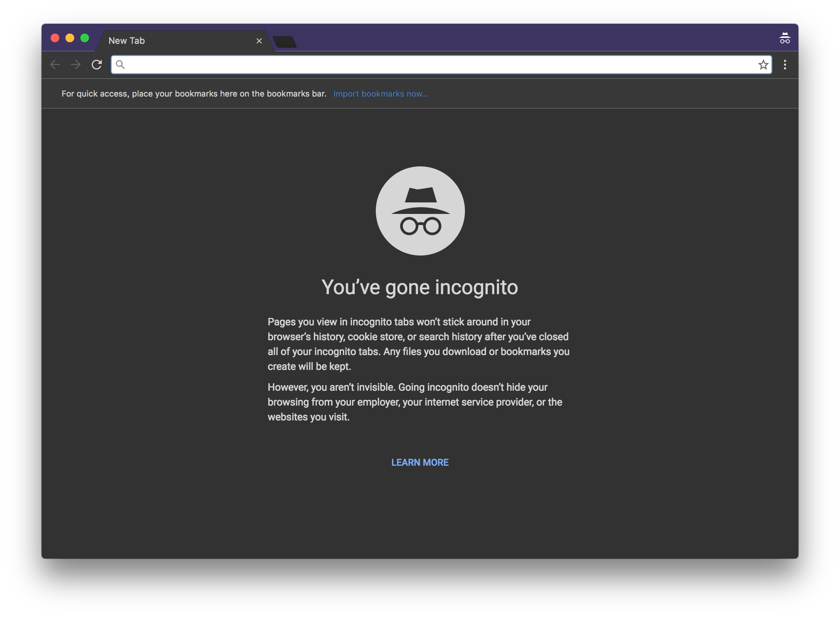Click the Import bookmarks now link
The width and height of the screenshot is (840, 618).
pos(381,94)
